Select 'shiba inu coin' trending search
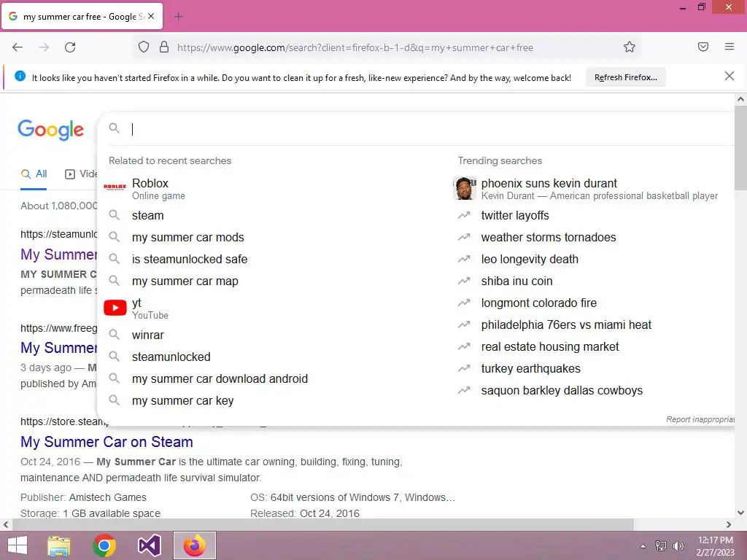The image size is (747, 560). (517, 281)
